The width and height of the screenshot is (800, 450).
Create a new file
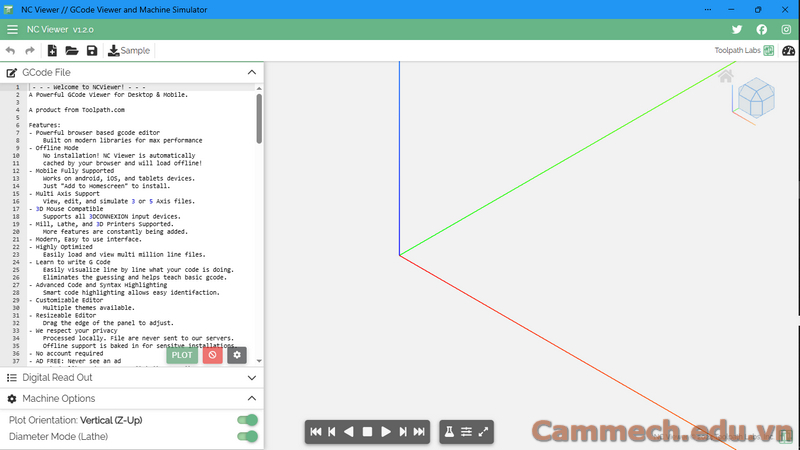[x=52, y=51]
